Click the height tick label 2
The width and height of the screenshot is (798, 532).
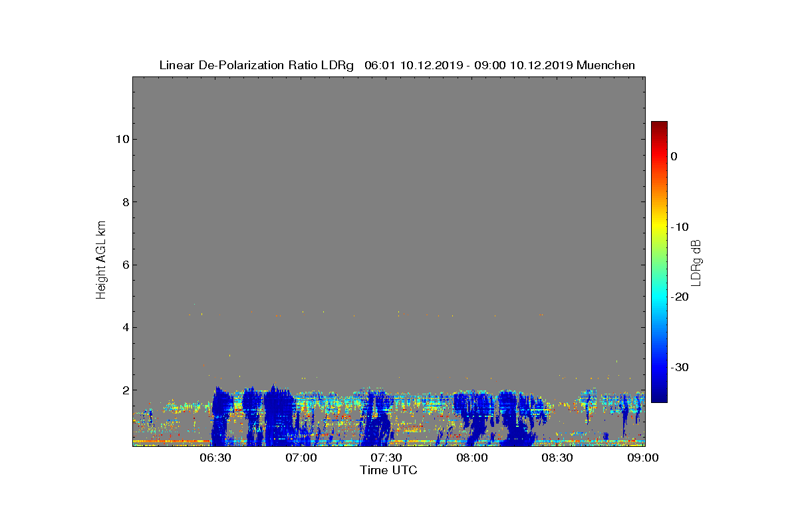[124, 390]
